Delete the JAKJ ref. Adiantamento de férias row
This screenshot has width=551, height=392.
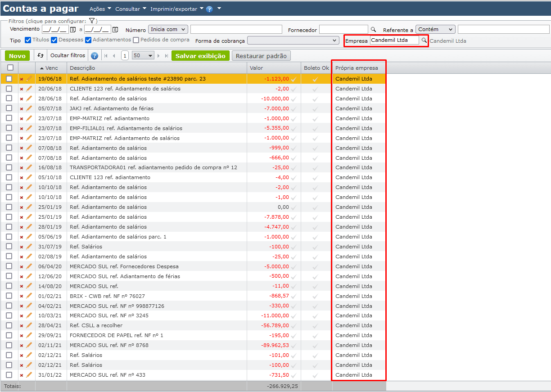(x=22, y=109)
